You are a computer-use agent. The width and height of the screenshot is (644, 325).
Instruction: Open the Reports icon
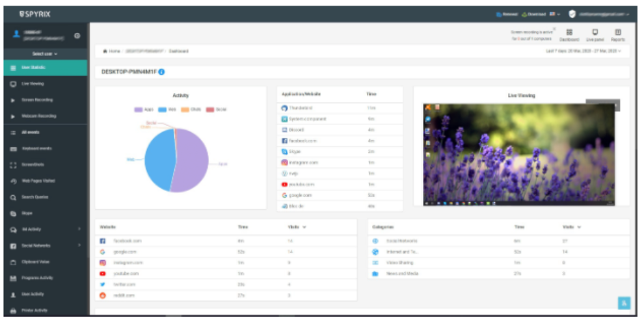618,32
